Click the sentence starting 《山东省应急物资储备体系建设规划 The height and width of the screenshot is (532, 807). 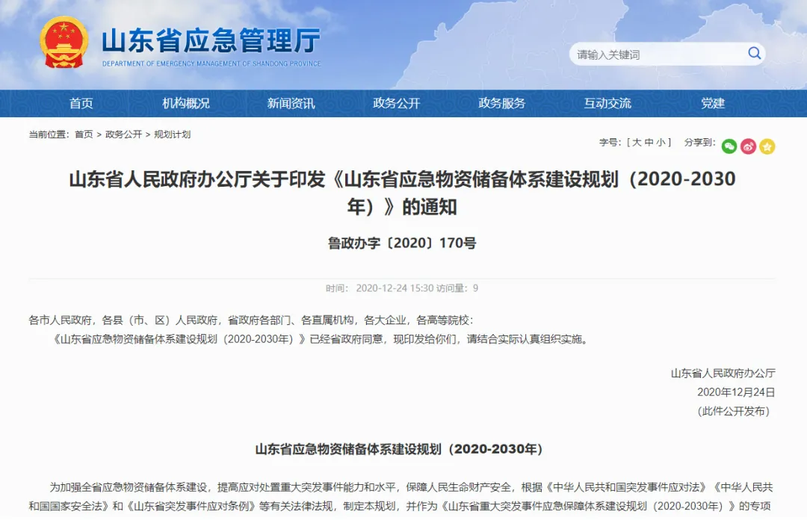pyautogui.click(x=321, y=339)
